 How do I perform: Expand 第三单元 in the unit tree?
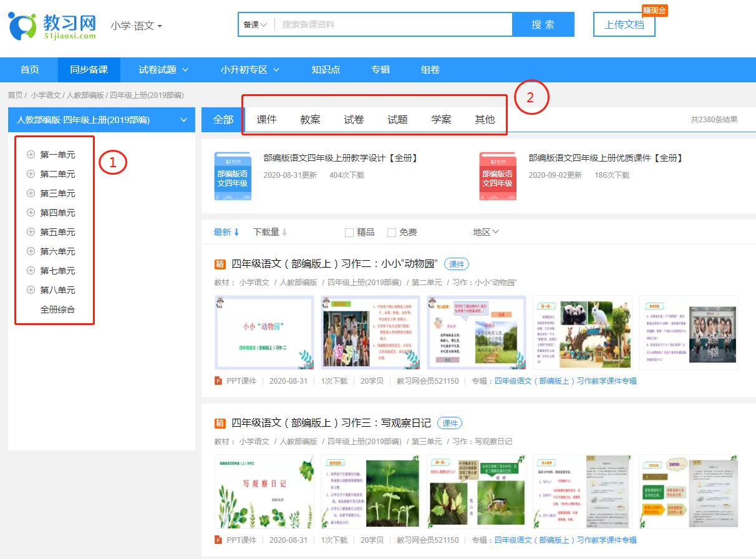29,193
